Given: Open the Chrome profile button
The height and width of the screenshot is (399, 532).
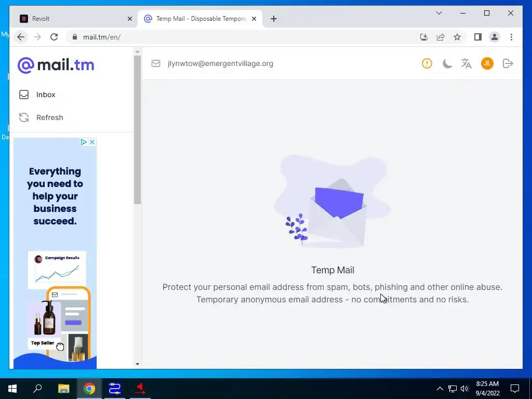Looking at the screenshot, I should click(x=495, y=37).
